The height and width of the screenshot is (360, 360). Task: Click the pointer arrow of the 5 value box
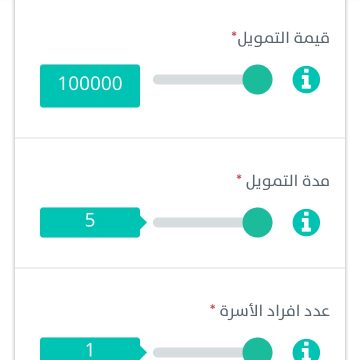[x=143, y=223]
